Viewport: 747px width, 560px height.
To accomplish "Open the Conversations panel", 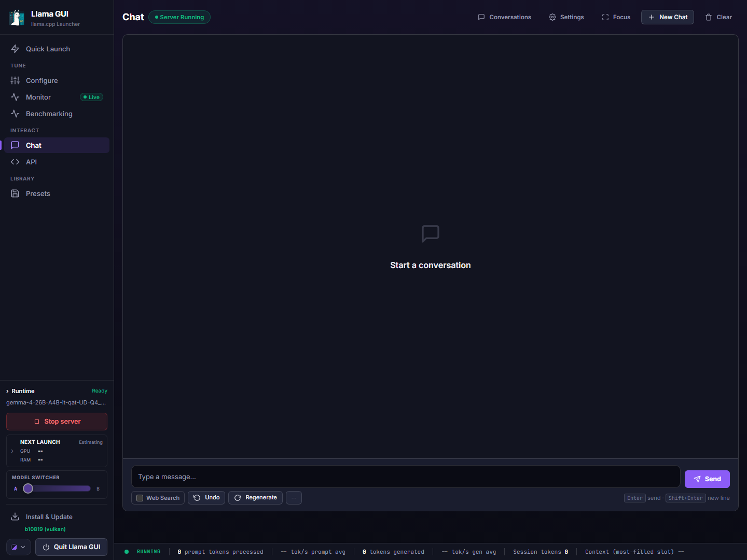I will 504,17.
